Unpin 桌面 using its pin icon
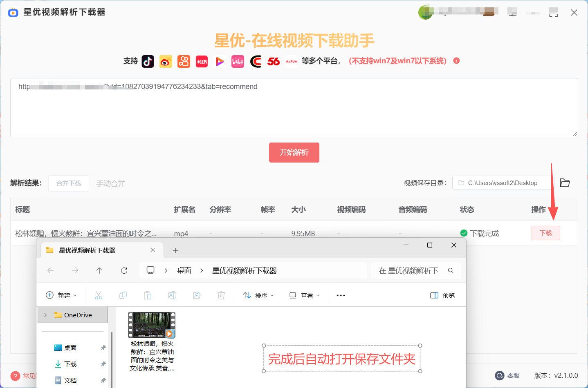This screenshot has height=388, width=588. (x=103, y=348)
